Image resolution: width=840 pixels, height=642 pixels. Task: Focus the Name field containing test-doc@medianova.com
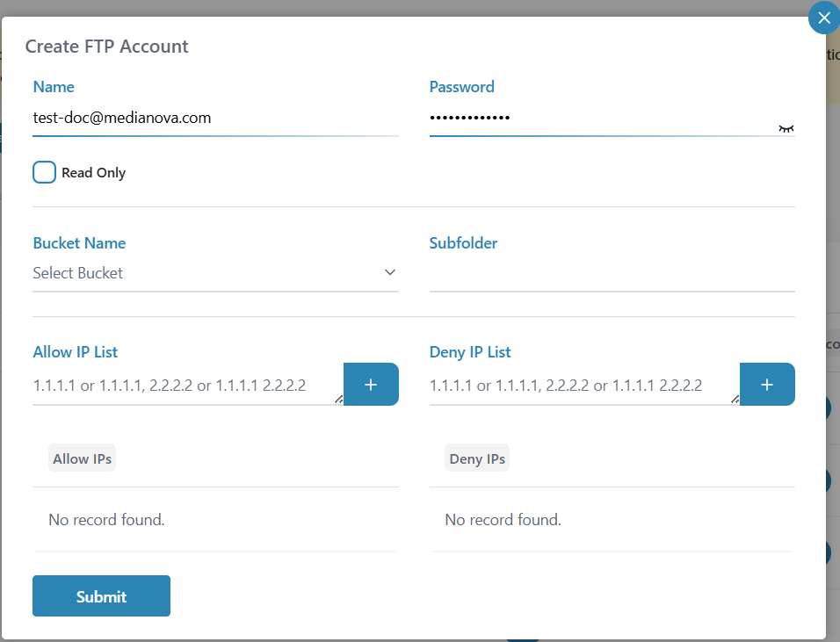tap(214, 118)
